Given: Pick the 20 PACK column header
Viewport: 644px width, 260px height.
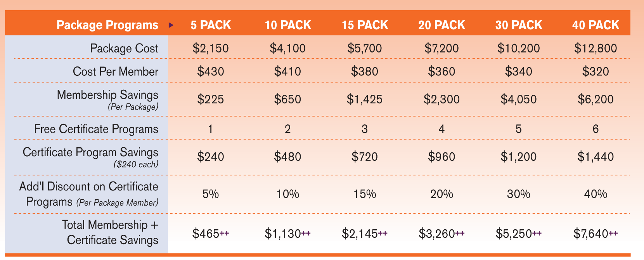Looking at the screenshot, I should click(441, 25).
